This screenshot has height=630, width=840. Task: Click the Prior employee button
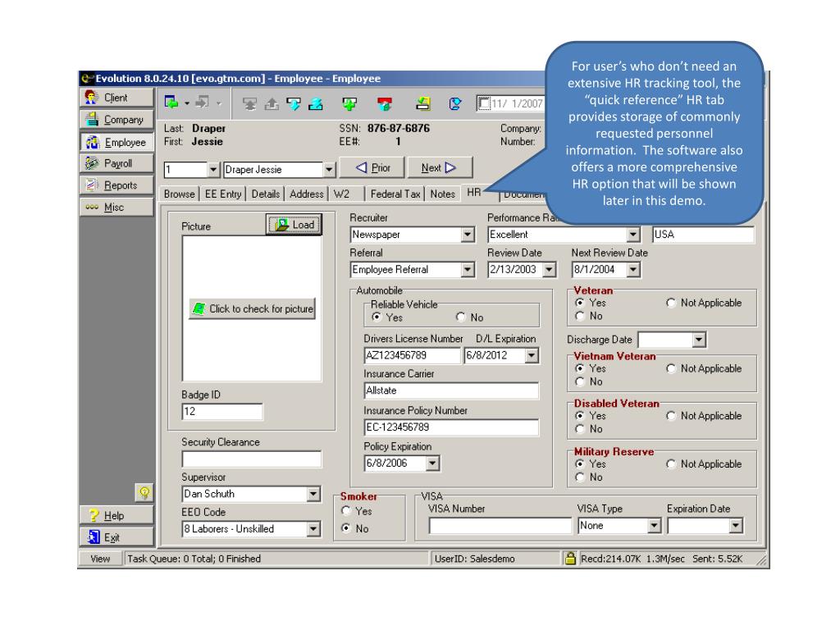[x=372, y=167]
